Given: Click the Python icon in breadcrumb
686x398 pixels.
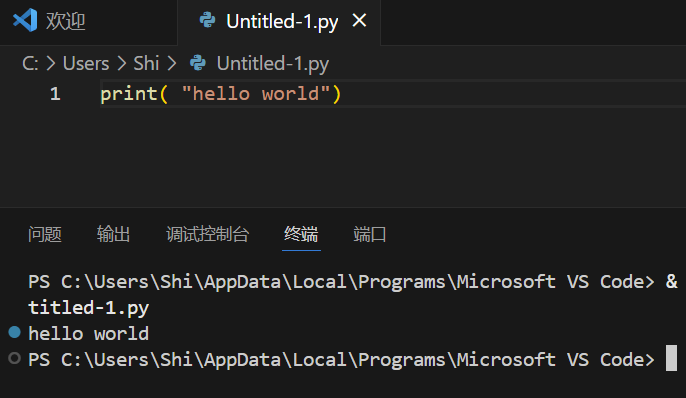Looking at the screenshot, I should [198, 63].
